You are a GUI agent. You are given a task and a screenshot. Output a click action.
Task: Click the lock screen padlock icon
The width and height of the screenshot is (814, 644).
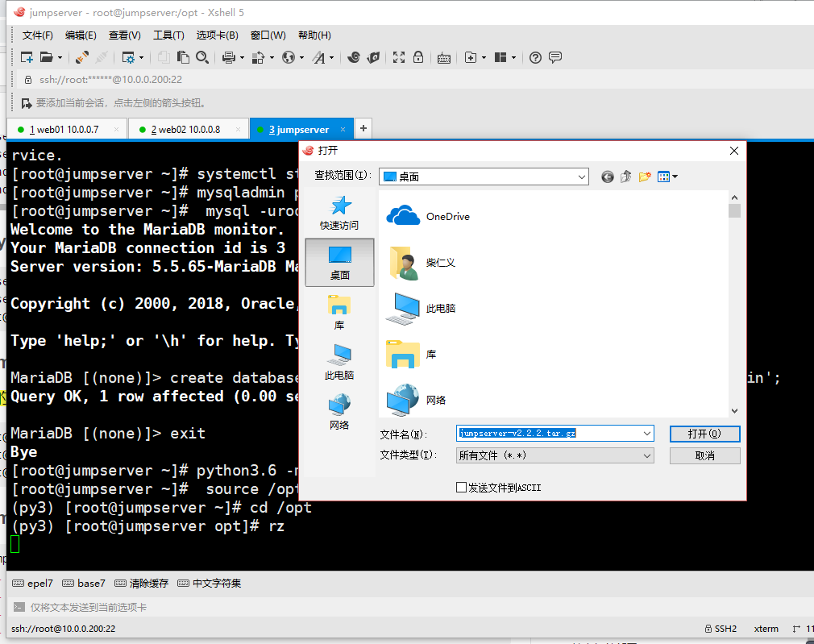418,57
